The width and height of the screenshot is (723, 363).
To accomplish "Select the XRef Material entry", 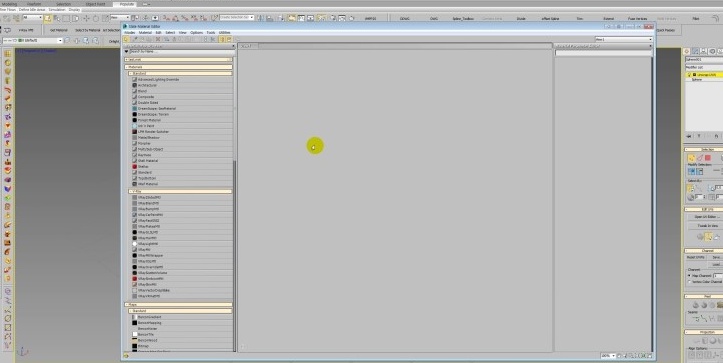I will tap(182, 184).
